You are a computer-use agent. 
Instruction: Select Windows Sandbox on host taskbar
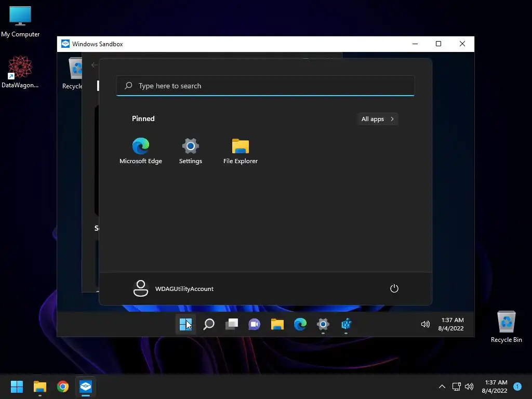[x=86, y=387]
